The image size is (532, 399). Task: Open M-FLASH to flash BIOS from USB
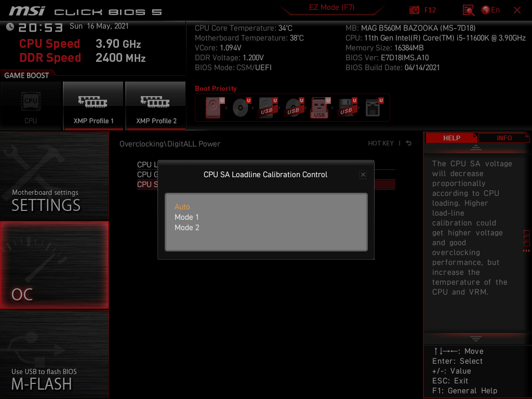click(x=54, y=354)
